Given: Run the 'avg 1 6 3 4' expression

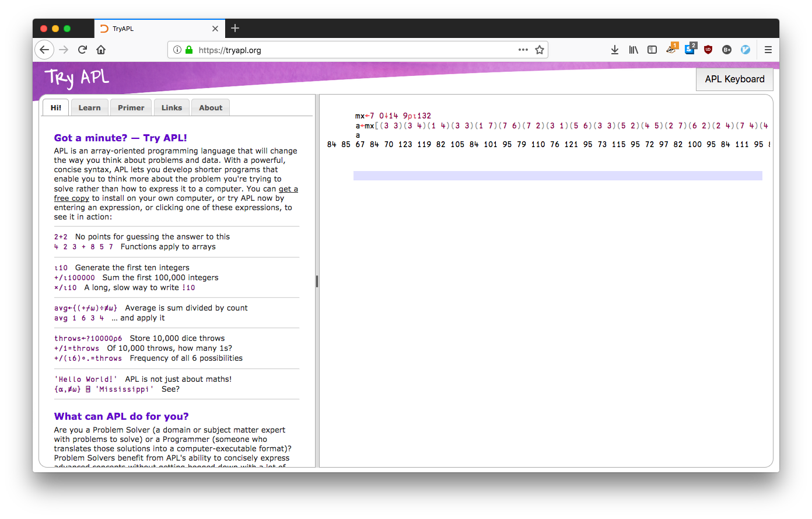Looking at the screenshot, I should [79, 318].
